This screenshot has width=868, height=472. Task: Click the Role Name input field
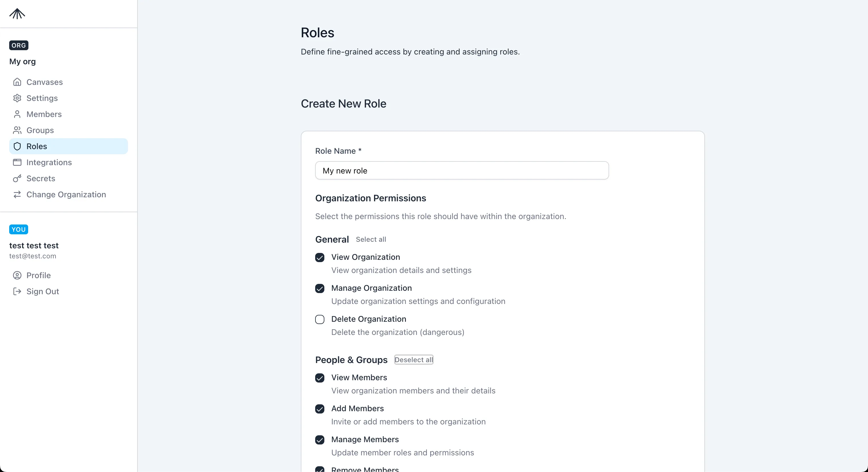[461, 170]
